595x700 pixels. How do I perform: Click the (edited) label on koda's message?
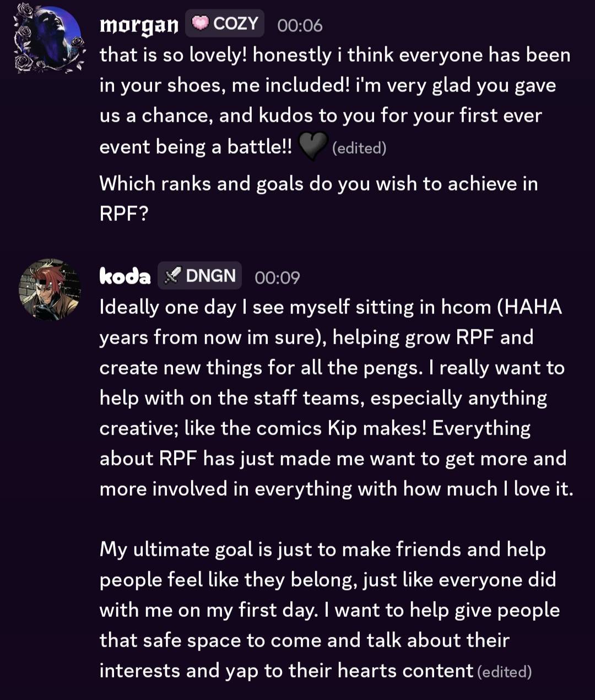504,672
